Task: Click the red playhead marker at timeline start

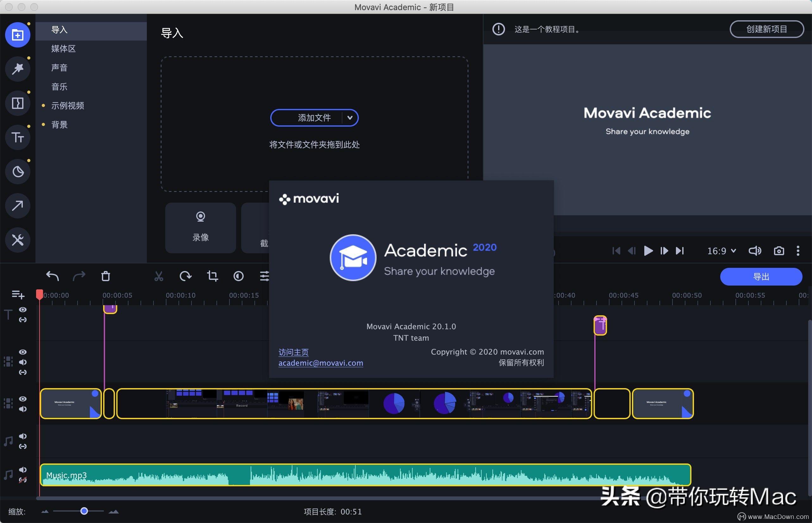Action: (39, 294)
